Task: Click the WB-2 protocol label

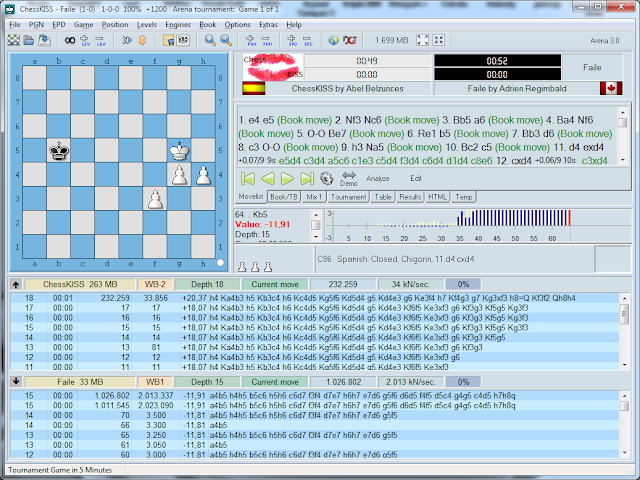Action: pyautogui.click(x=155, y=284)
